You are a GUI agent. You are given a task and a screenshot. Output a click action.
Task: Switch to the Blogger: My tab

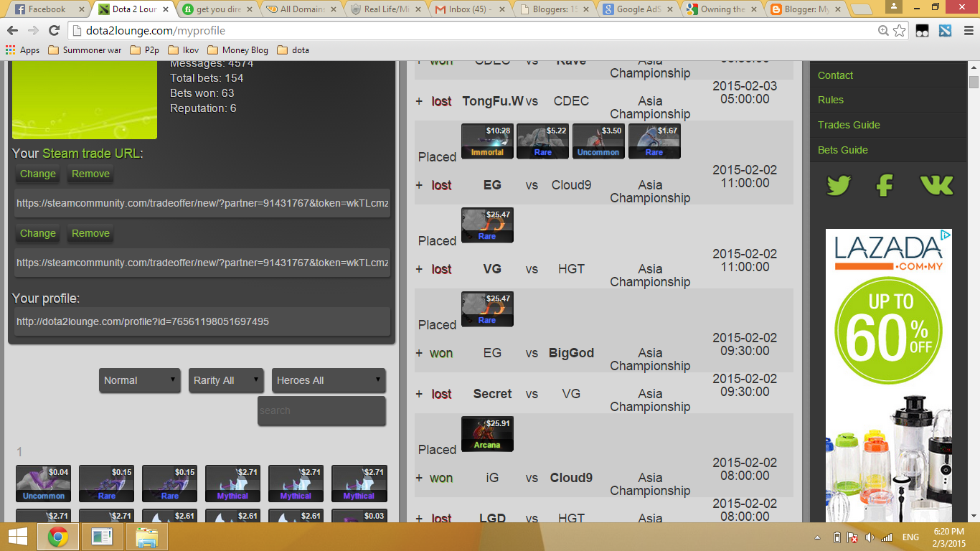pyautogui.click(x=806, y=9)
